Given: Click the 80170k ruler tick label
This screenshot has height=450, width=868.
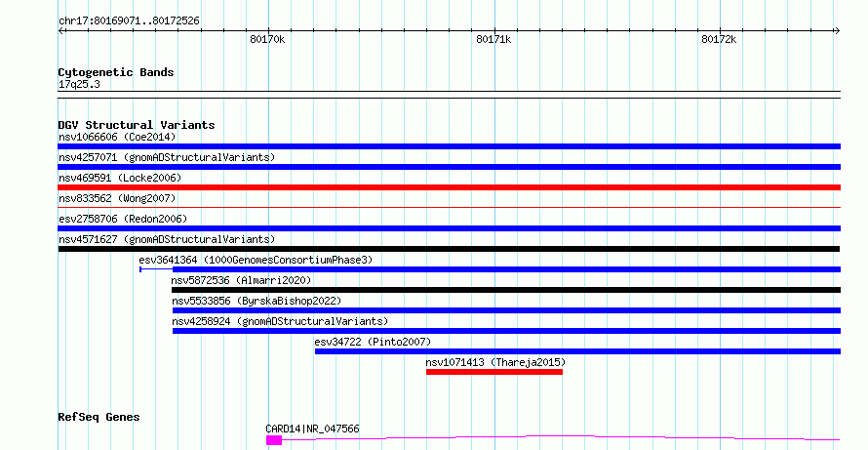Looking at the screenshot, I should point(267,39).
